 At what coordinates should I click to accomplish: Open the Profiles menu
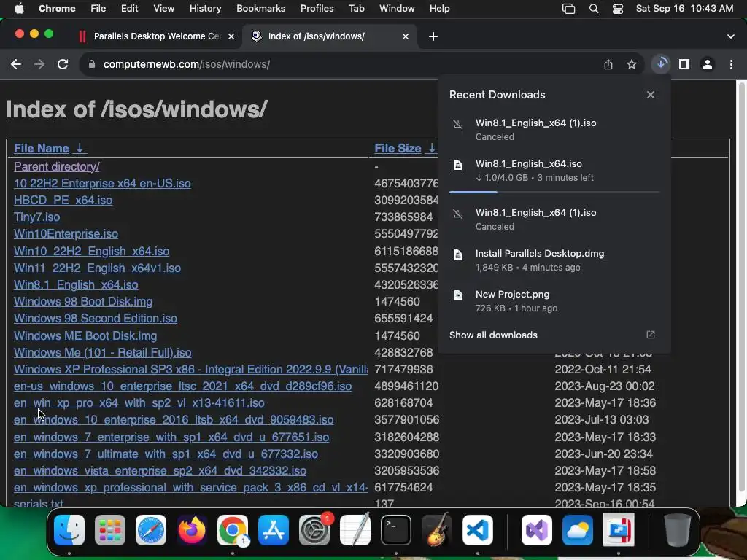[317, 9]
